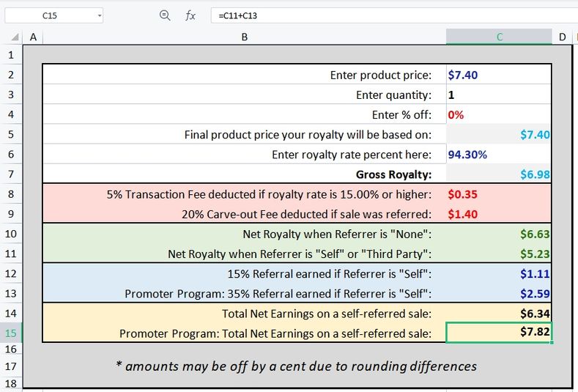Viewport: 578px width, 392px height.
Task: Click the zoom magnifier icon near formula bar
Action: 164,15
